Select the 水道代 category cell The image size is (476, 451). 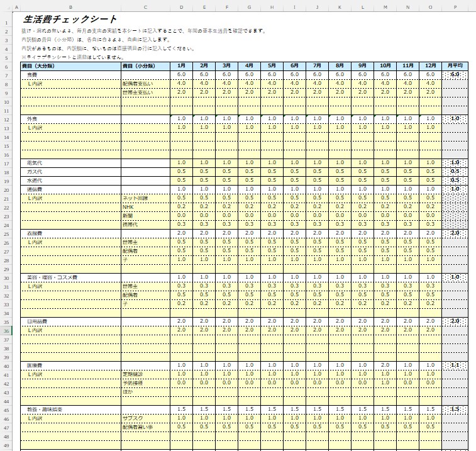[70, 181]
